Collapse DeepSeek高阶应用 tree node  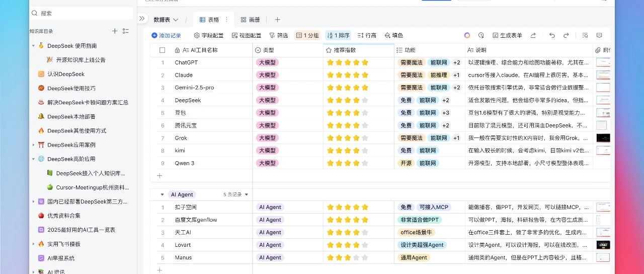pos(33,159)
